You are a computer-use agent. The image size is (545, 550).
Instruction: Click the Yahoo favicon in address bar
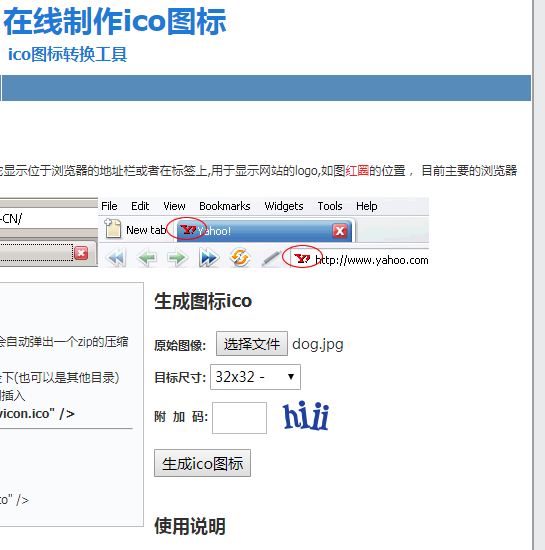pyautogui.click(x=302, y=259)
